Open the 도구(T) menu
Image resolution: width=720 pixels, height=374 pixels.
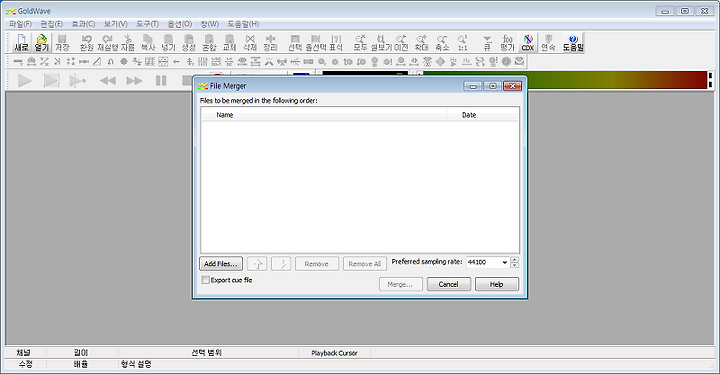(147, 24)
